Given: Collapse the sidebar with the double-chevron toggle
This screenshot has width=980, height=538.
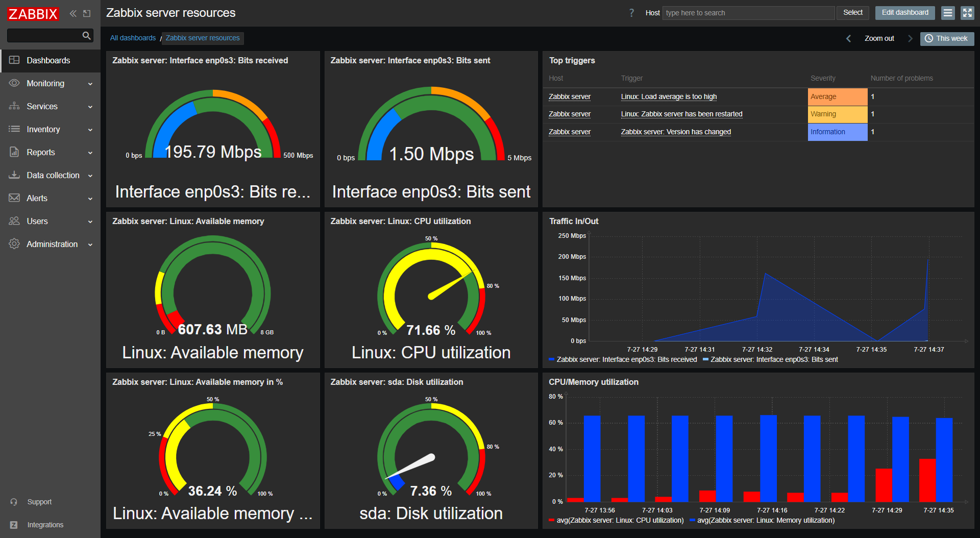Looking at the screenshot, I should (x=72, y=14).
